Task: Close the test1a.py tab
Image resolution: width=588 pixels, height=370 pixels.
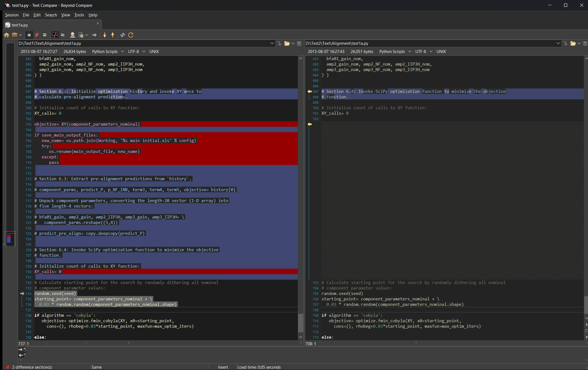Action: coord(98,23)
